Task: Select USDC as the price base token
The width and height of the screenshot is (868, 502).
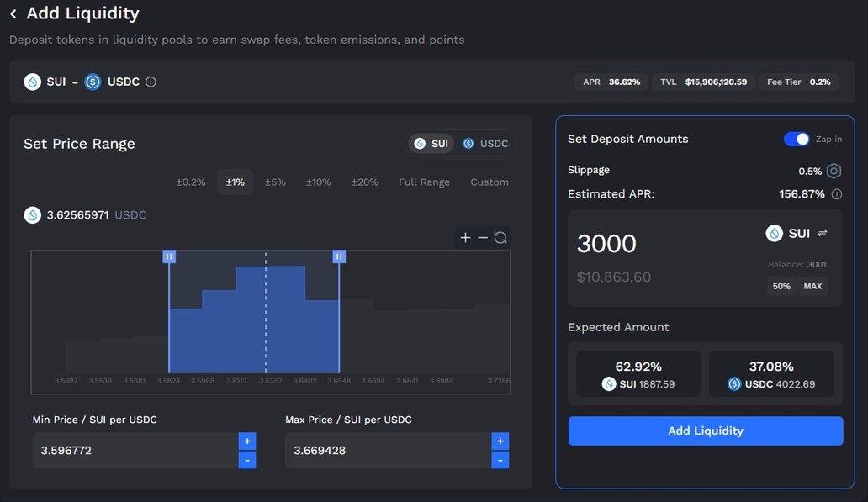Action: [x=485, y=144]
